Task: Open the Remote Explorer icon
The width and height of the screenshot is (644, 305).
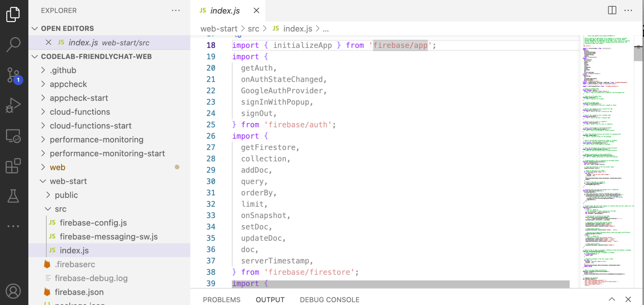Action: (x=13, y=136)
